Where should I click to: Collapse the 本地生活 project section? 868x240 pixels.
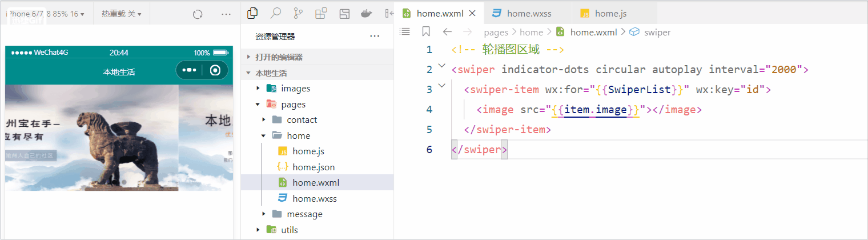pyautogui.click(x=318, y=73)
